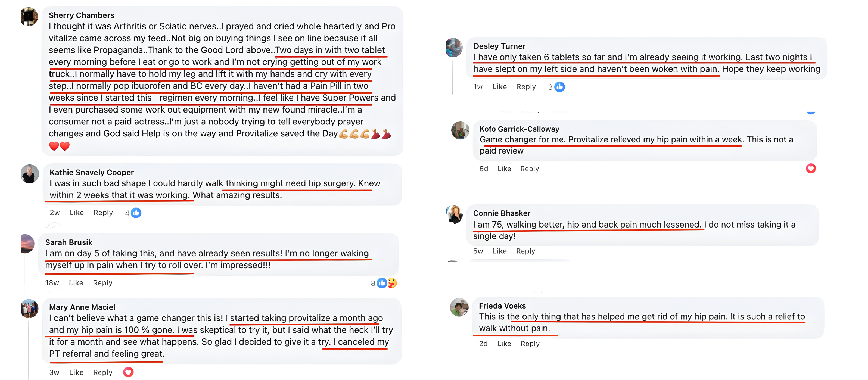Open Frieda Voeks' profile photo
Viewport: 868px width, 380px height.
[x=459, y=307]
